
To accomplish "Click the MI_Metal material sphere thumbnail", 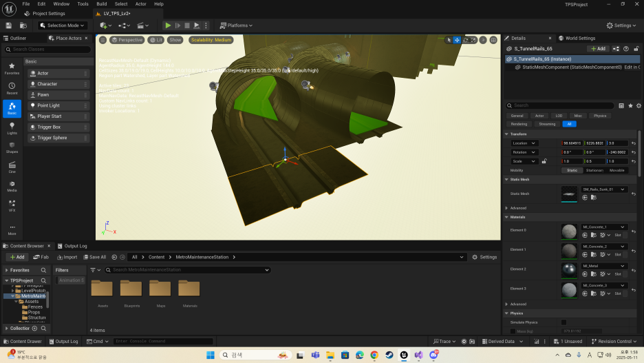I will coord(569,270).
